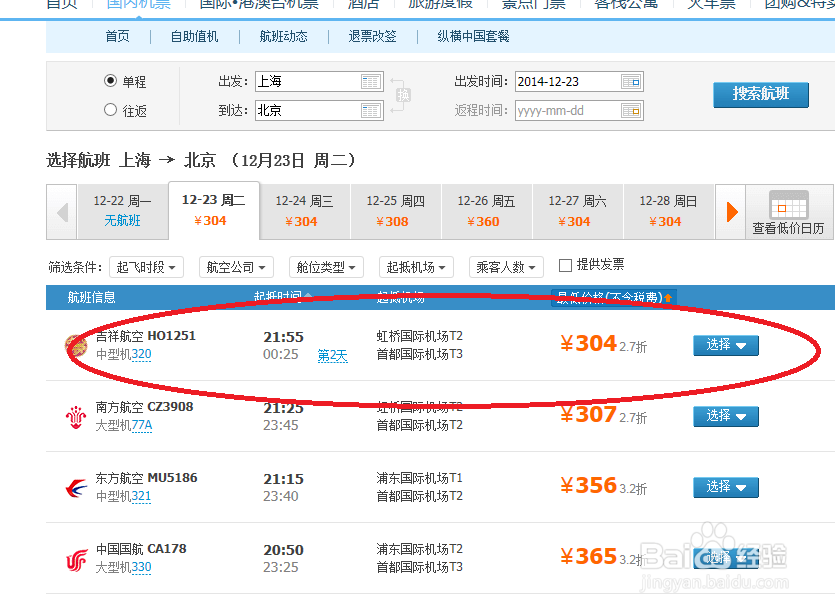835x611 pixels.
Task: Select the 单程 one-way radio button
Action: pyautogui.click(x=110, y=80)
